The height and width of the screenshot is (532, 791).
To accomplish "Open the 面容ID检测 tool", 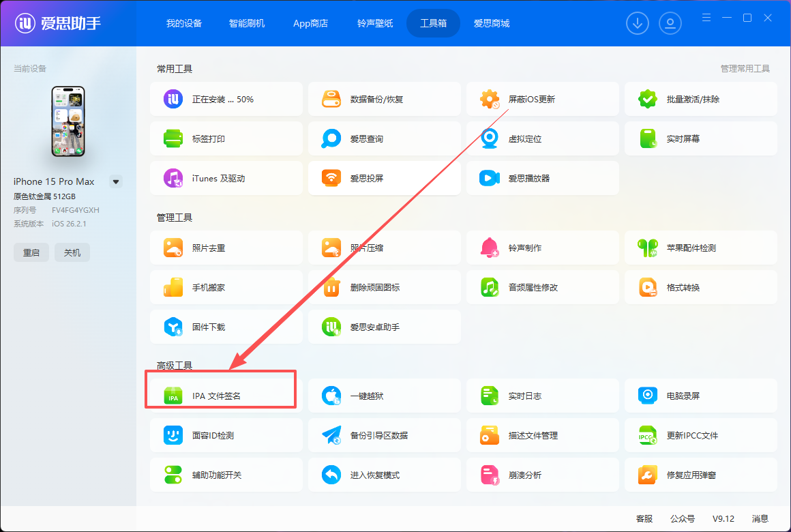I will (226, 435).
